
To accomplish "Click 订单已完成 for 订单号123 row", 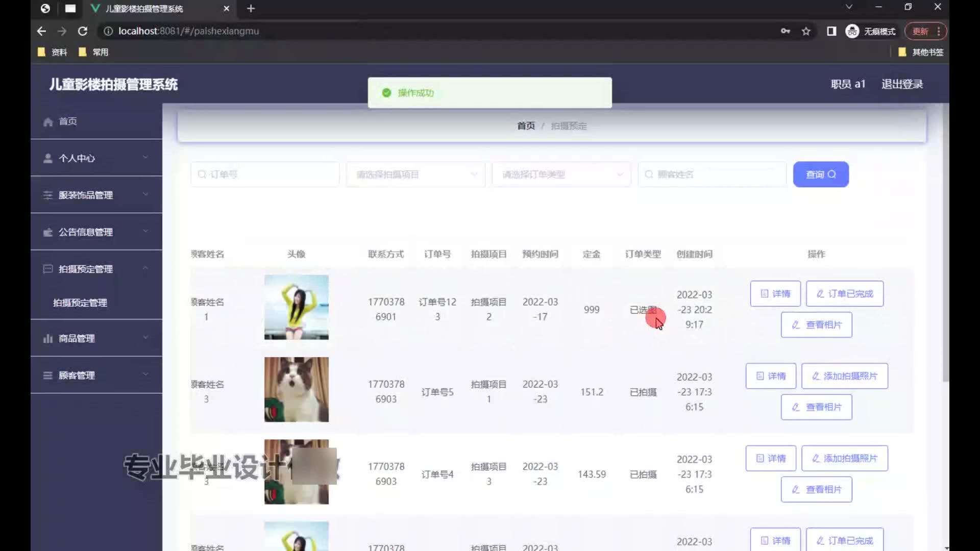I will (845, 294).
